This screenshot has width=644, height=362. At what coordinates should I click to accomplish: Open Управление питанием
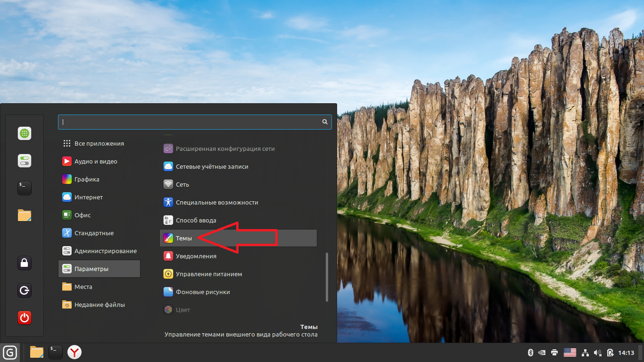208,274
